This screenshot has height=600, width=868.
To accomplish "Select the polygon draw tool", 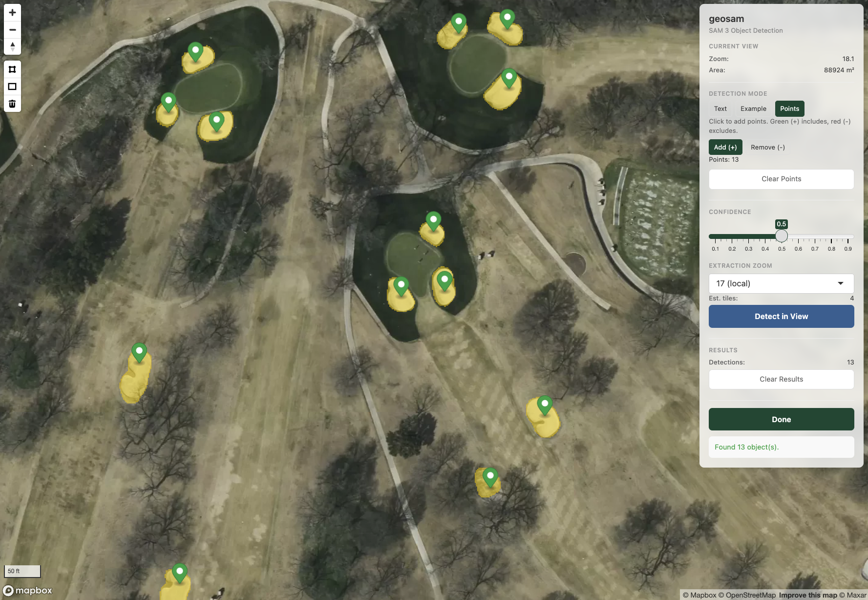I will point(12,69).
